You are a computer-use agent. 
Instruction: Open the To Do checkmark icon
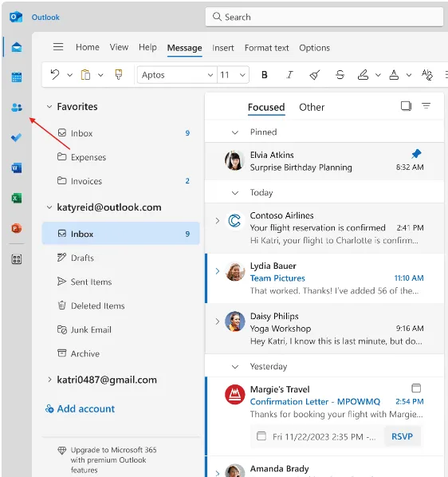pyautogui.click(x=17, y=137)
